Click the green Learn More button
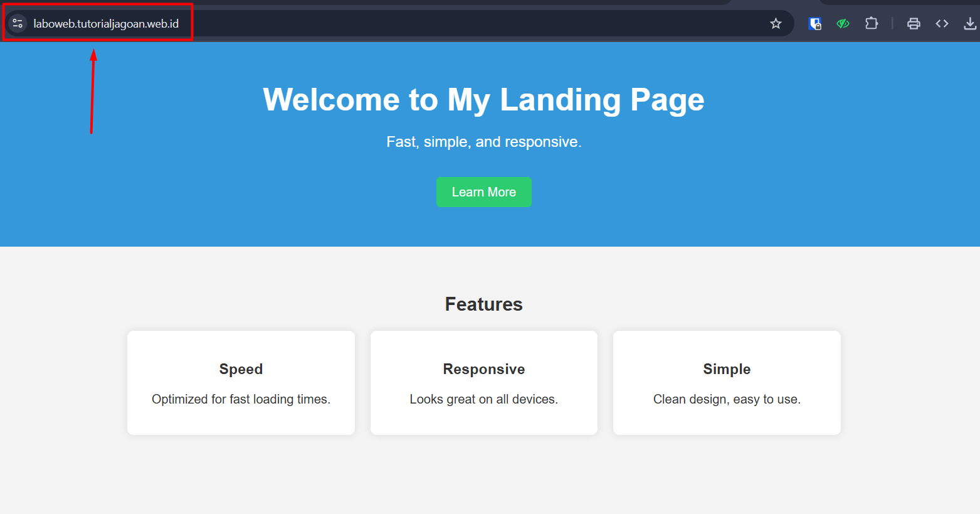Viewport: 980px width, 514px height. pos(484,192)
